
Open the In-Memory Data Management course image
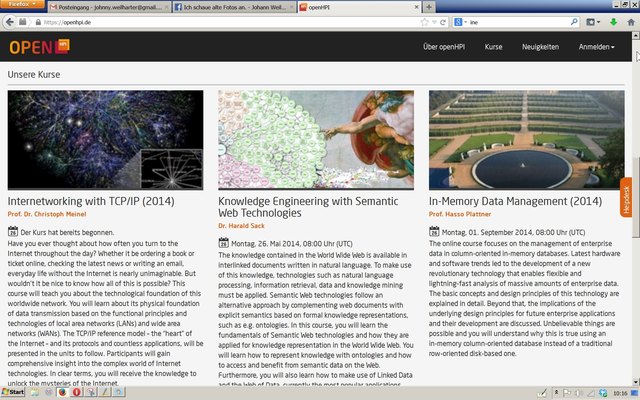[527, 140]
